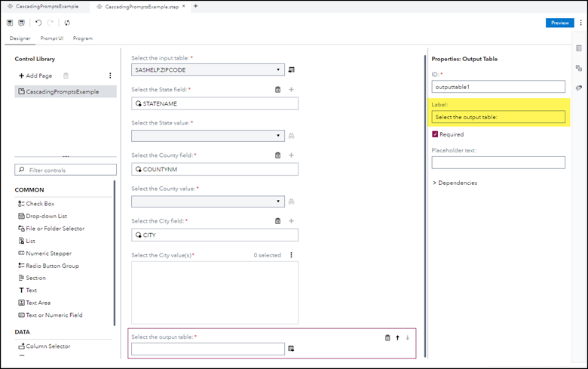The height and width of the screenshot is (369, 588).
Task: Switch to the Program tab
Action: 83,38
